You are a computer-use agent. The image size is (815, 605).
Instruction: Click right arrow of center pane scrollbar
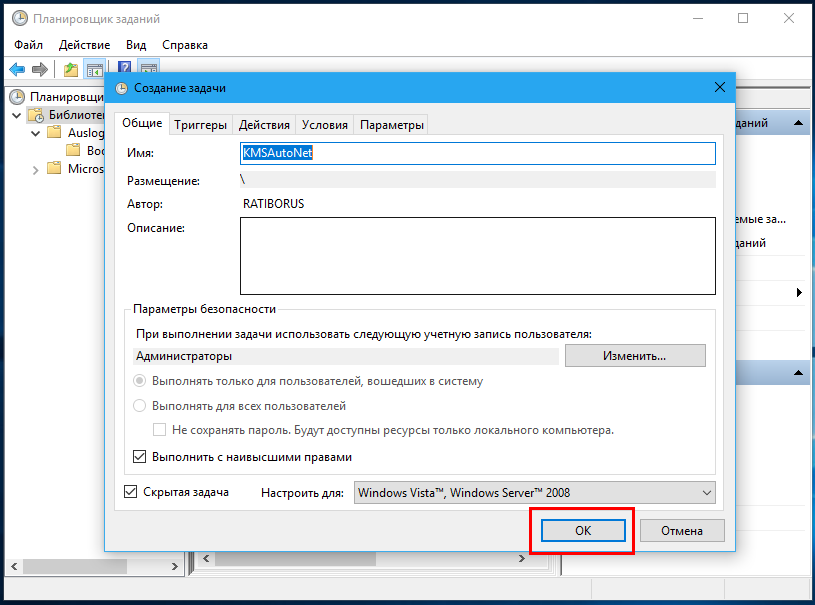pyautogui.click(x=521, y=559)
